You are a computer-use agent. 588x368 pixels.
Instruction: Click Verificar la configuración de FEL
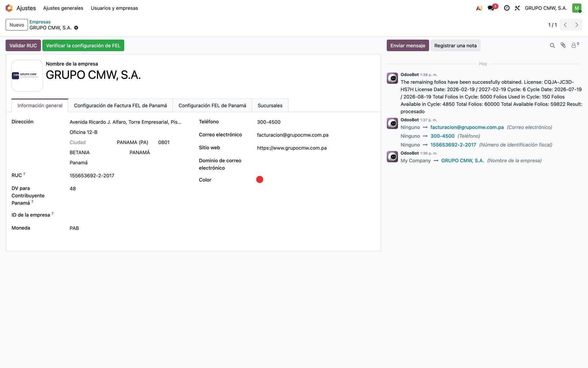tap(83, 45)
